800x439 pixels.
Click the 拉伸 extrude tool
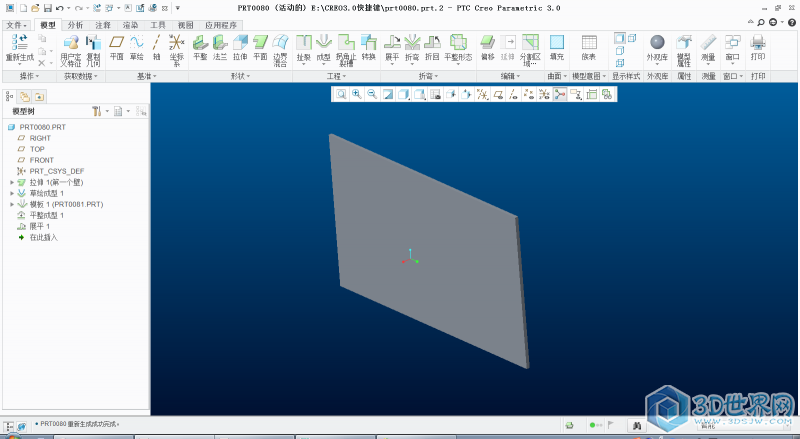pos(240,47)
